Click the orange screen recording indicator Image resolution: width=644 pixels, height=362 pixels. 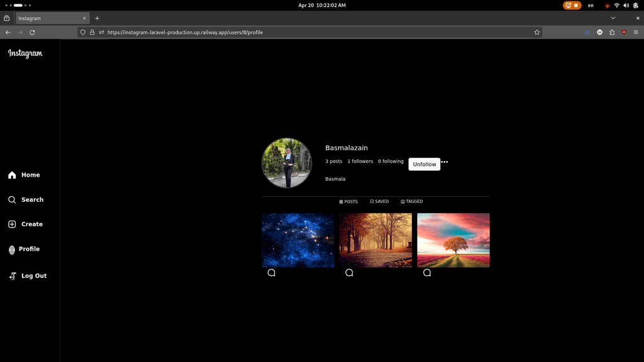click(x=572, y=5)
